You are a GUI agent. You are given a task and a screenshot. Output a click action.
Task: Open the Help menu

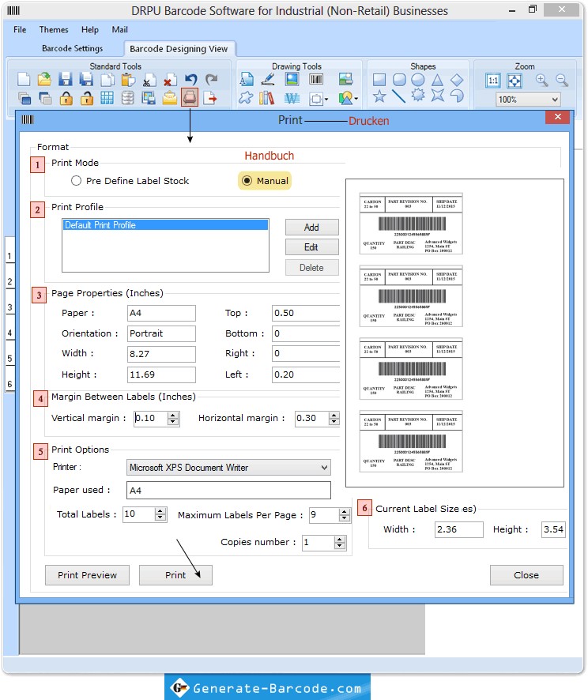[x=90, y=29]
